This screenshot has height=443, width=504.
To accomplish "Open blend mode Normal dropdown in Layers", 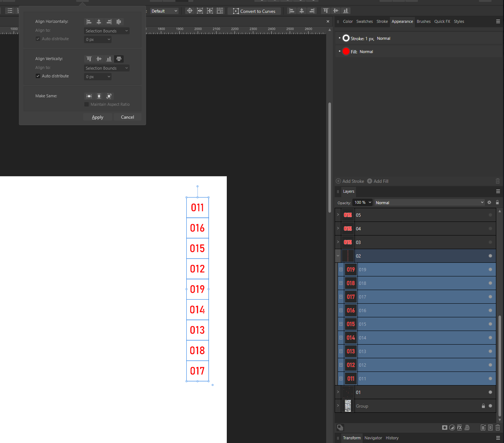I will pos(430,202).
